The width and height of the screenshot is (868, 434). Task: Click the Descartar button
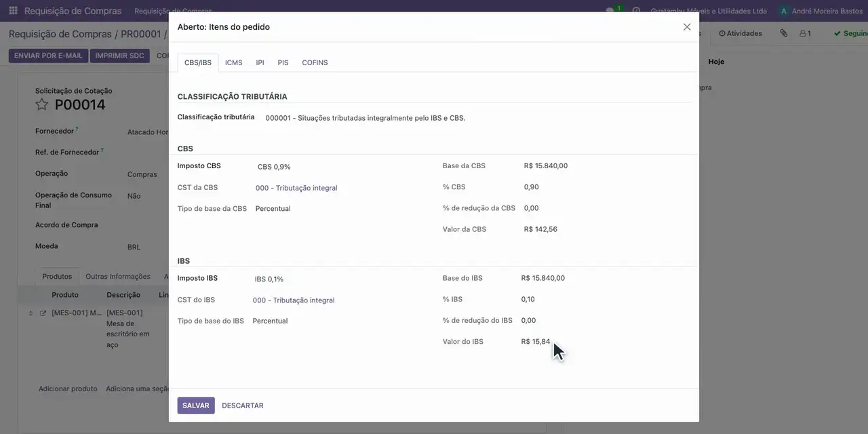coord(243,406)
